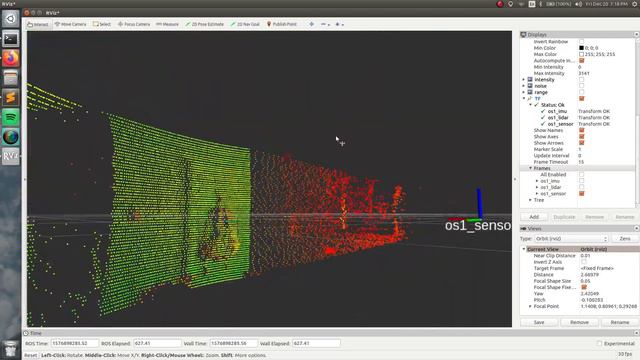Open the view Type Orbit dropdown

click(571, 238)
